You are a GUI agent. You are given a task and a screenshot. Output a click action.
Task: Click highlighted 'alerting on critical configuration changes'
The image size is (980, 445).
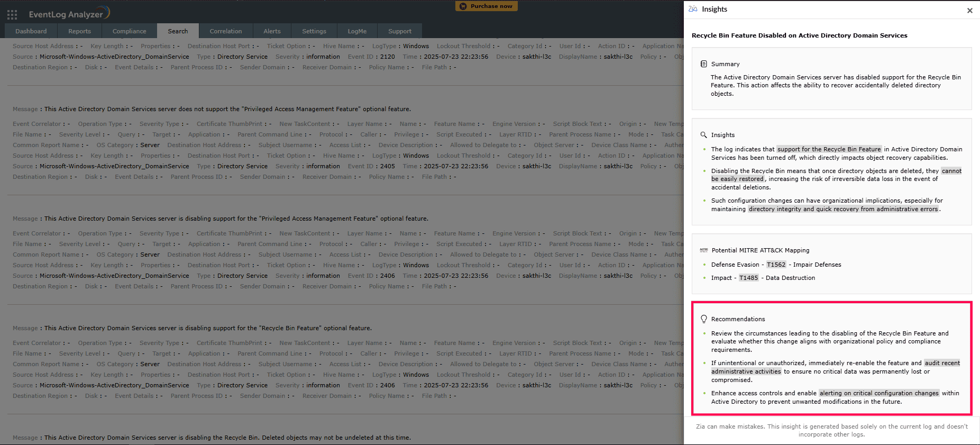(x=879, y=393)
